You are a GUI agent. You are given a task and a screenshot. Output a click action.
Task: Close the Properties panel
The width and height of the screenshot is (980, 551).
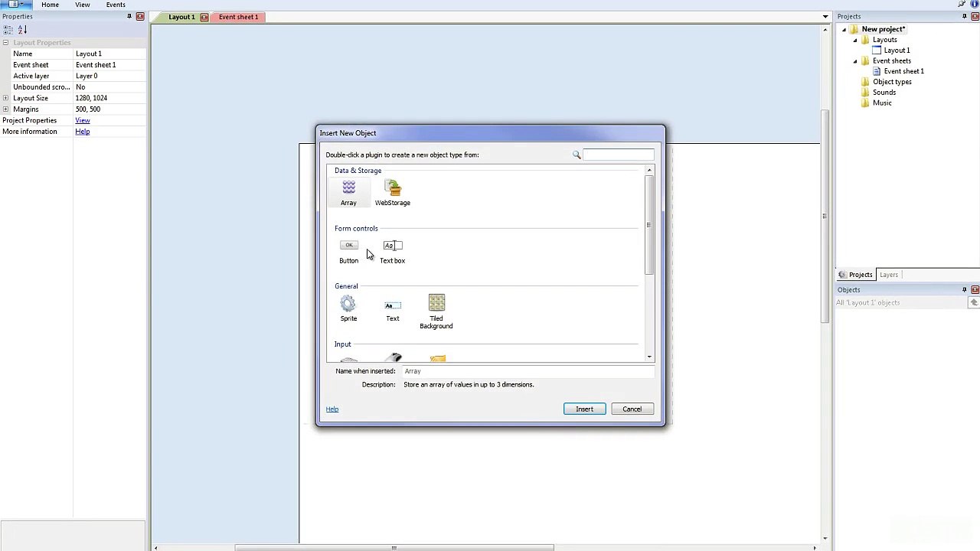(140, 16)
